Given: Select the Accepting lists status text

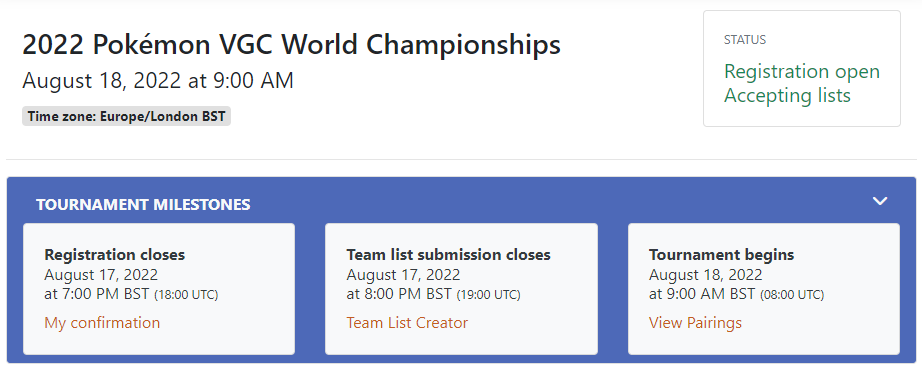Looking at the screenshot, I should (787, 95).
